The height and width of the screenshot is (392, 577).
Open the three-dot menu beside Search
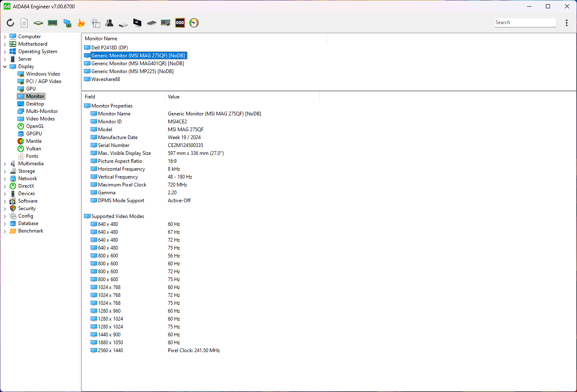[567, 23]
